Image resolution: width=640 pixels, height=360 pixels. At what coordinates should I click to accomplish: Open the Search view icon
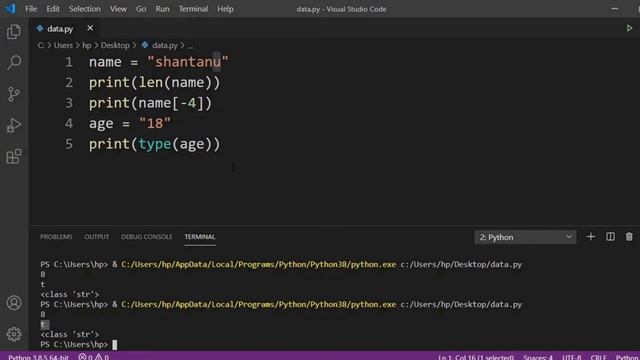tap(14, 63)
